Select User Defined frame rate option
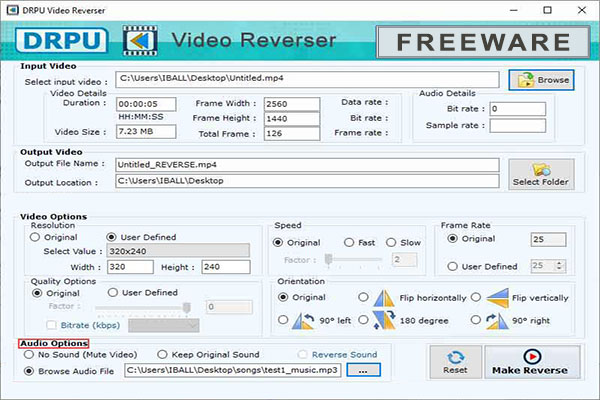The height and width of the screenshot is (400, 600). 452,266
